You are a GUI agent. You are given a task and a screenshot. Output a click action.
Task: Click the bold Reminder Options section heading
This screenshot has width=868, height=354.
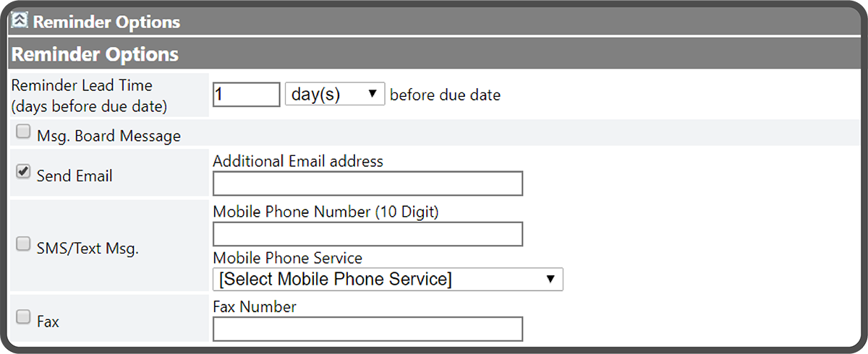coord(95,54)
